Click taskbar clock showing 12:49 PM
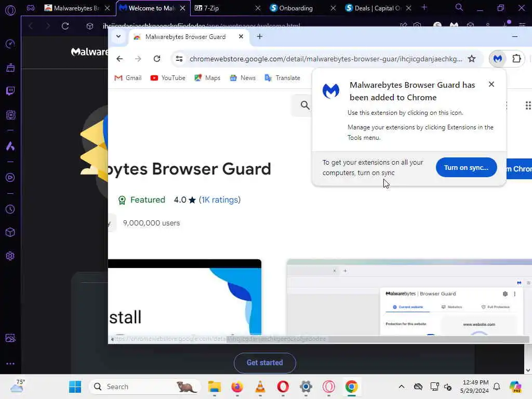 tap(475, 387)
